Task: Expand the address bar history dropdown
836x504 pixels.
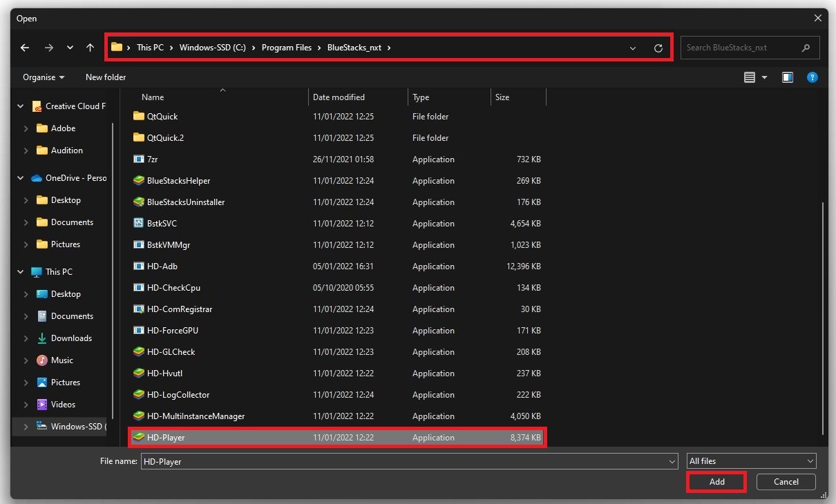Action: click(x=633, y=48)
